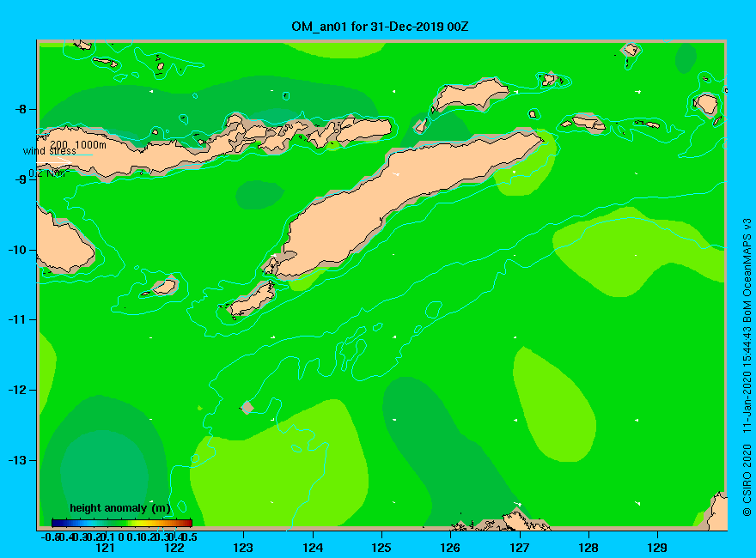This screenshot has height=558, width=756.
Task: Click longitude label "129"
Action: click(x=657, y=548)
